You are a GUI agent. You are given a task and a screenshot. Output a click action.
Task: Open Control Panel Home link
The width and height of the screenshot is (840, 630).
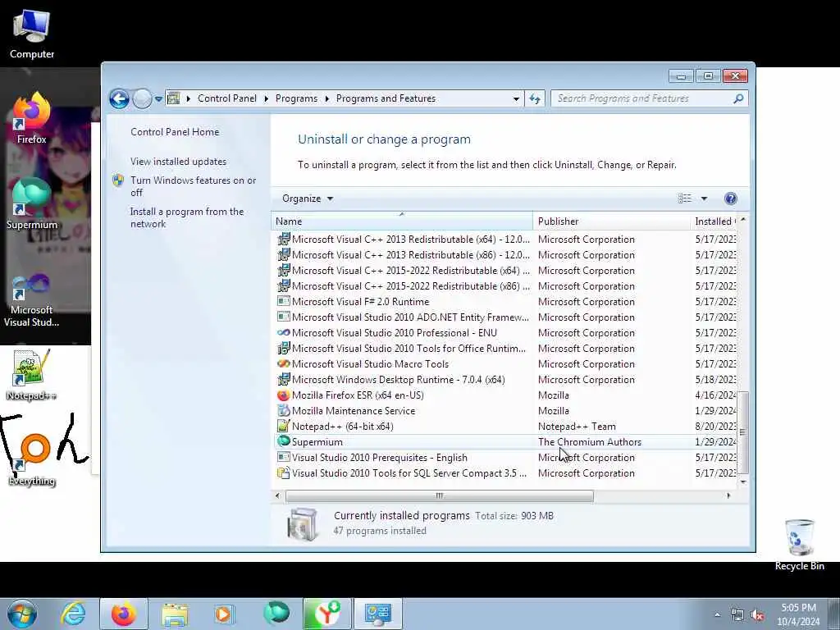[x=175, y=132]
